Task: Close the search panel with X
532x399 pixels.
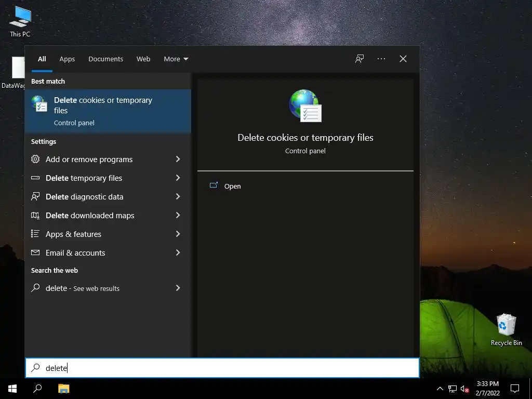Action: 403,59
